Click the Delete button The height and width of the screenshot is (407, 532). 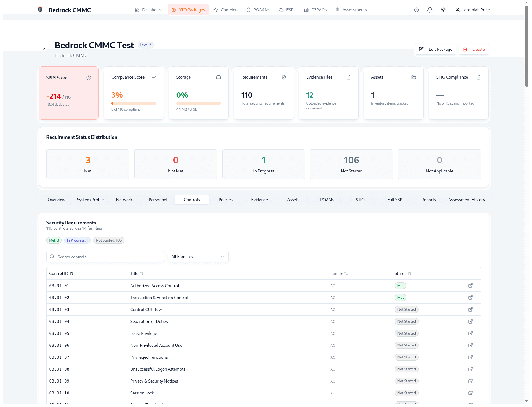[474, 49]
